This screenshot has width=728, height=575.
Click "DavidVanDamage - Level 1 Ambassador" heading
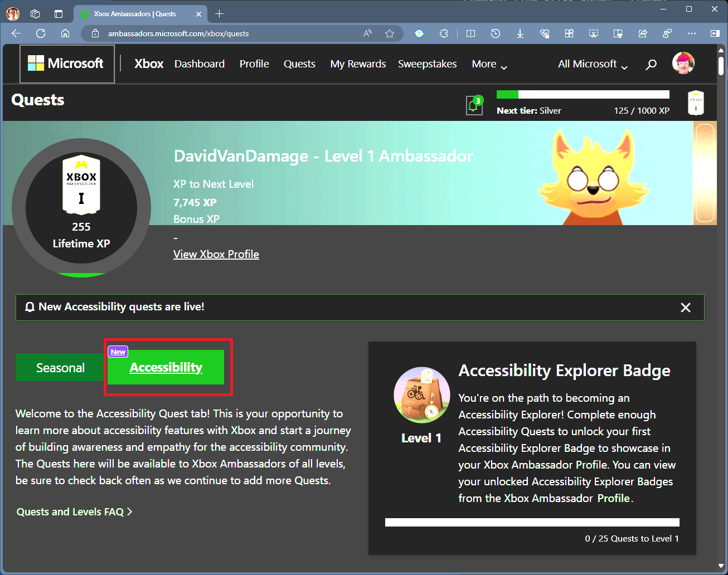pos(323,156)
